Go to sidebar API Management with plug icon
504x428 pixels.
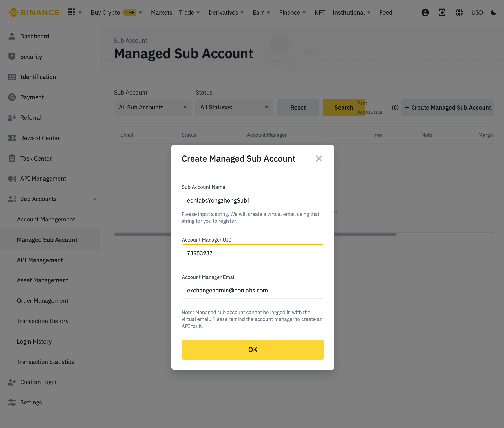pos(43,179)
